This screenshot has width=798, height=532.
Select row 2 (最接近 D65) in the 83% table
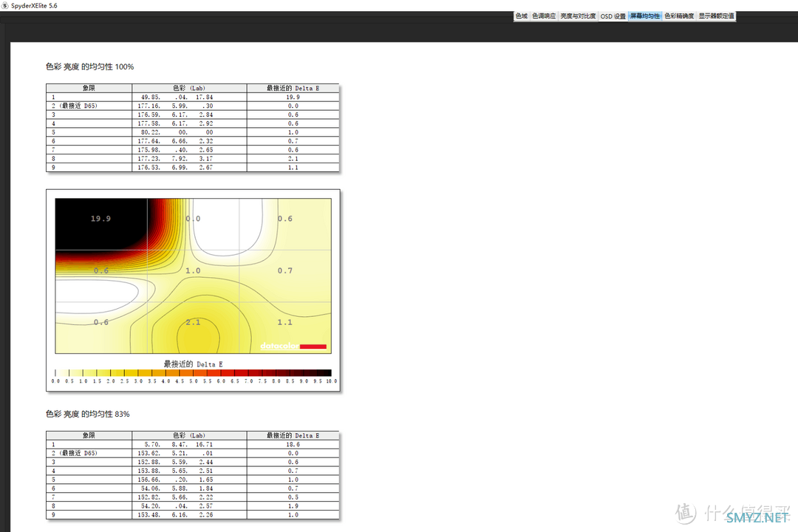pos(192,453)
